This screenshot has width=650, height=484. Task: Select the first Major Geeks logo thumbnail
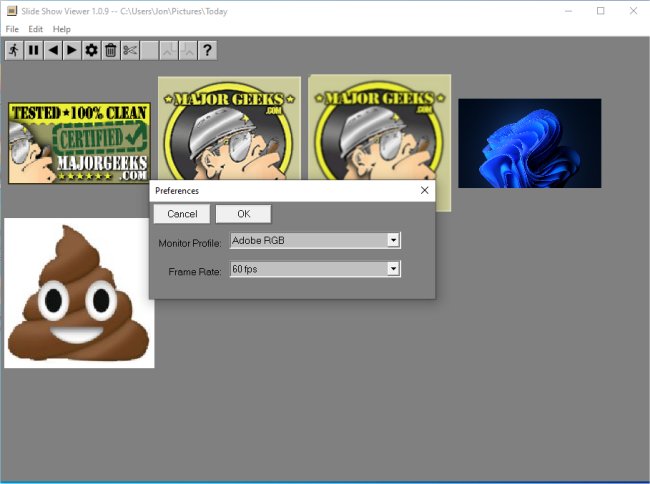tap(229, 128)
